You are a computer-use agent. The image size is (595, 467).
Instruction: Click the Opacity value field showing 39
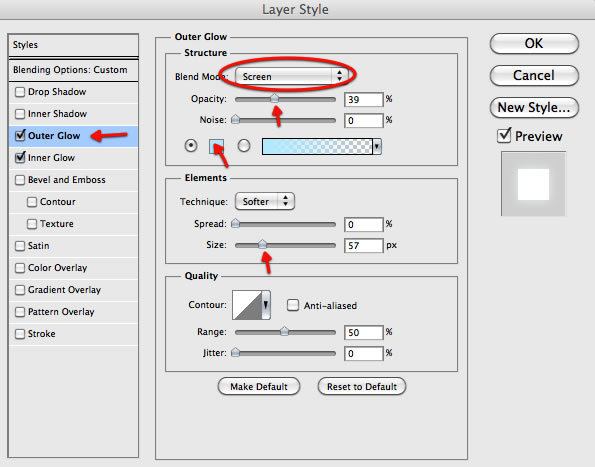[x=364, y=99]
